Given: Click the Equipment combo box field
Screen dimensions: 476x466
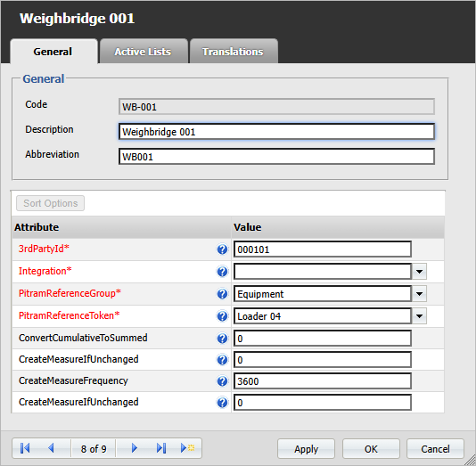Looking at the screenshot, I should (323, 294).
